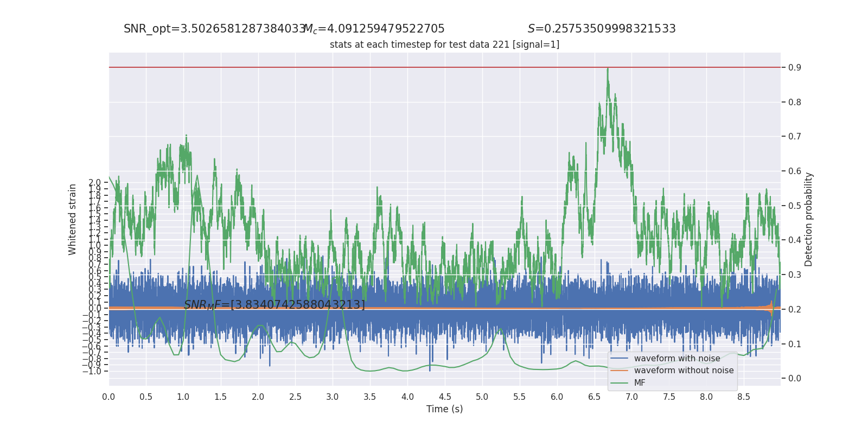Click the 1.0 tick on time axis
This screenshot has height=434, width=868.
pos(183,397)
